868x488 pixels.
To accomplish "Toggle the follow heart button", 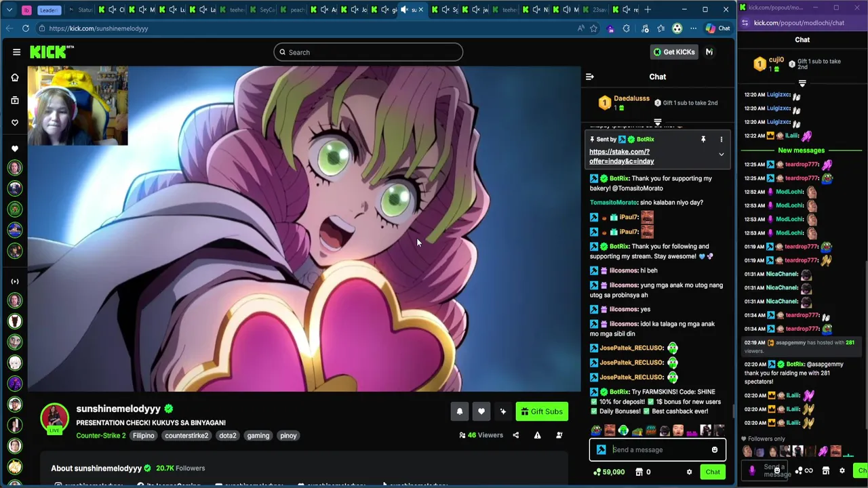I will [481, 411].
